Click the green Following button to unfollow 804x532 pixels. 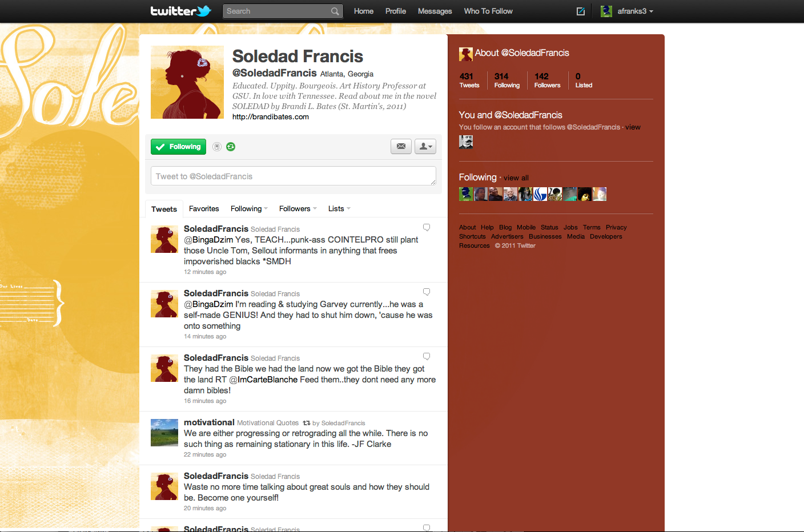178,147
